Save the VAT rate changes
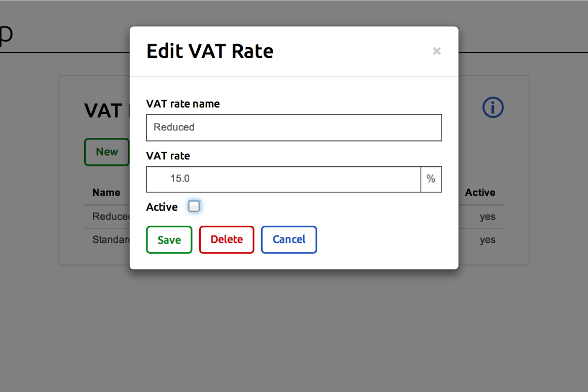The width and height of the screenshot is (588, 392). click(x=169, y=239)
